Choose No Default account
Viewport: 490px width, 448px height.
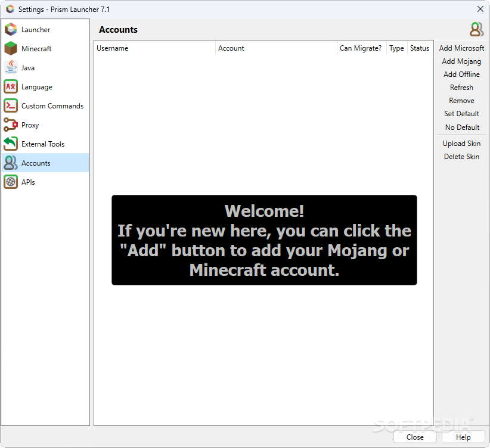click(x=461, y=127)
